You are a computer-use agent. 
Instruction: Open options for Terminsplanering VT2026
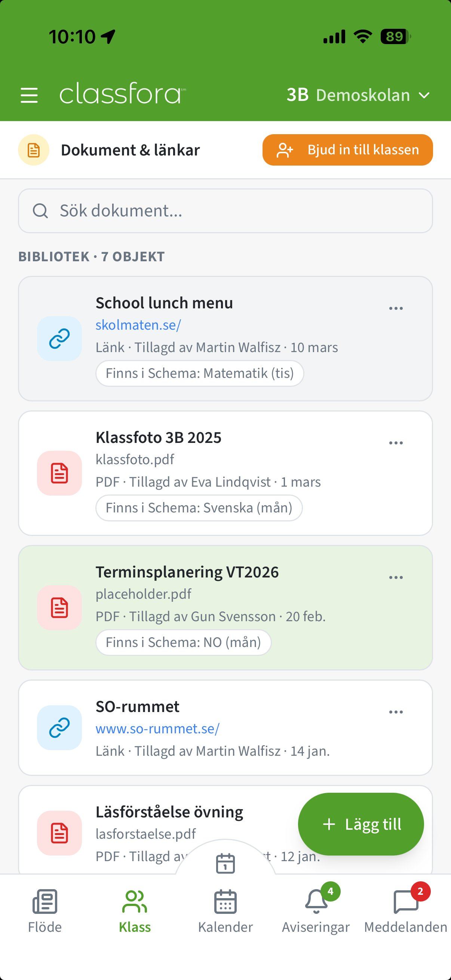tap(396, 577)
